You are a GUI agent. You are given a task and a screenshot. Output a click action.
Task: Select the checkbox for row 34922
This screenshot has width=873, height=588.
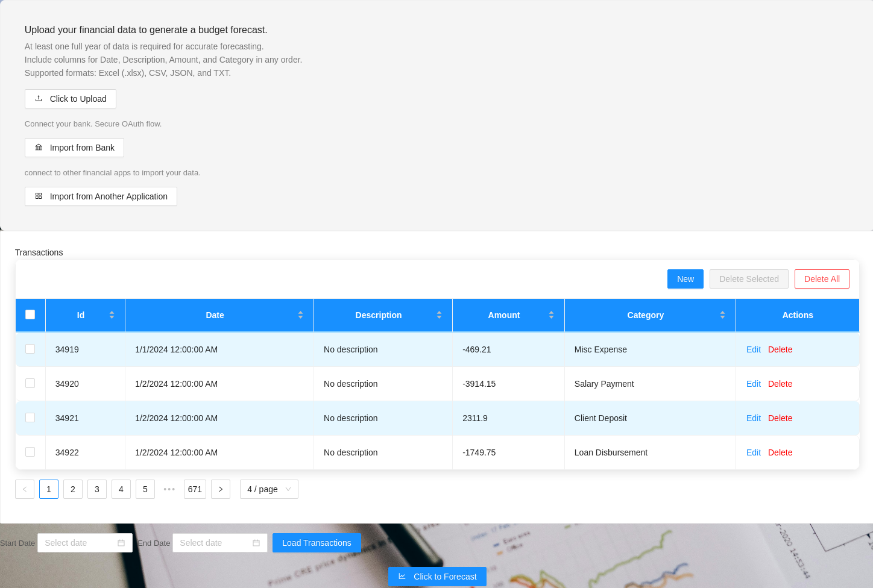[30, 451]
